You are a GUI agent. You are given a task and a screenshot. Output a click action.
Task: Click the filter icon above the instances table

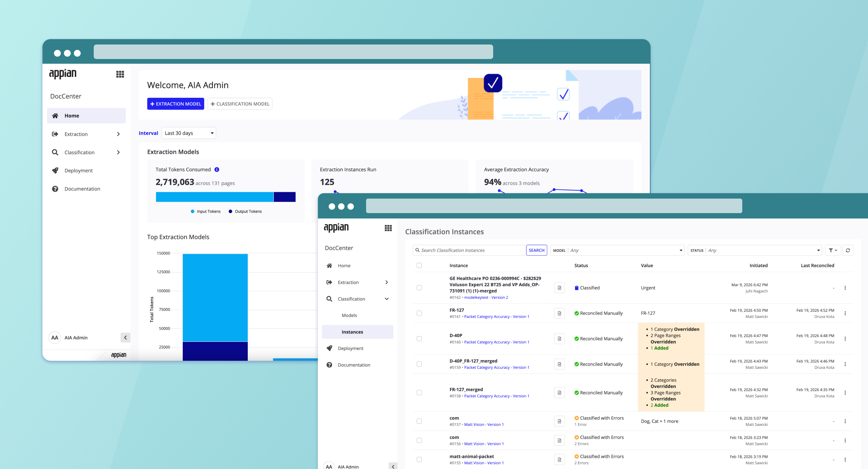[832, 250]
